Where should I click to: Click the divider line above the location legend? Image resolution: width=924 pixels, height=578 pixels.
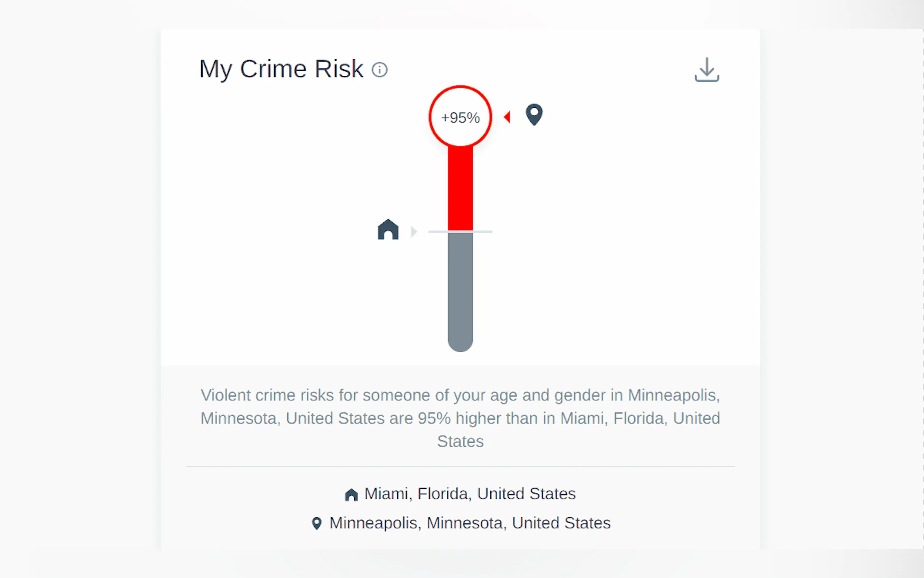click(x=460, y=466)
